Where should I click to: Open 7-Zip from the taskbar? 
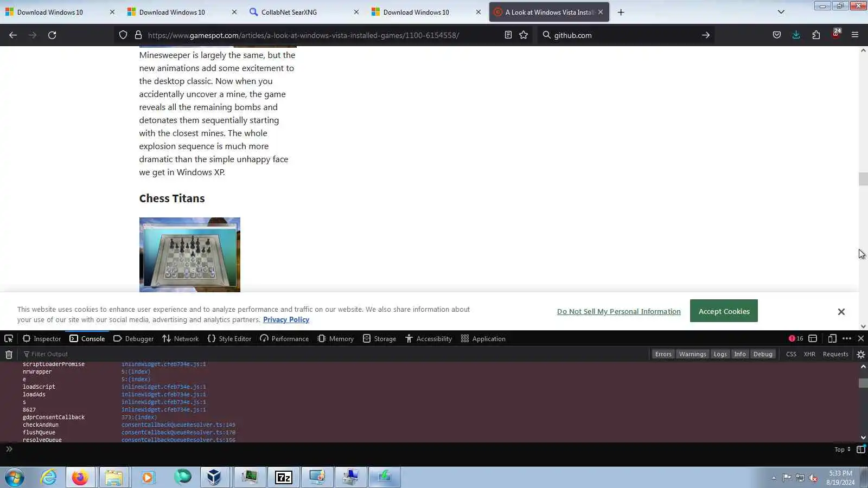tap(284, 477)
